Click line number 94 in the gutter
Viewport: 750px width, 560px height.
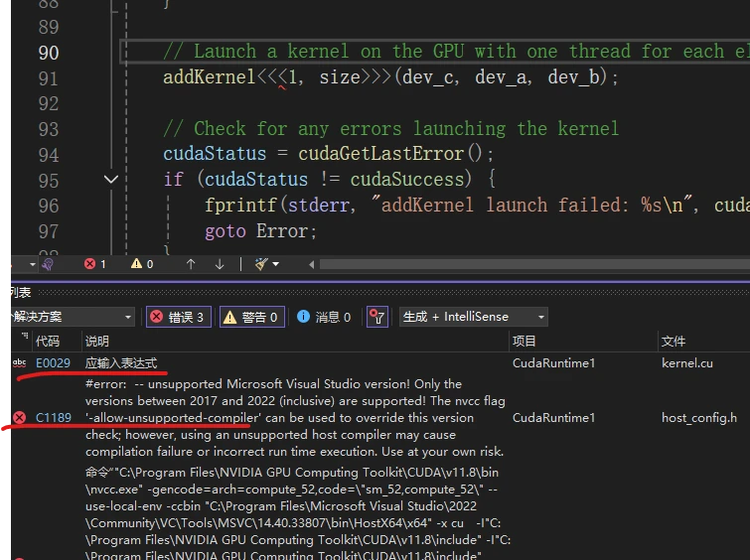point(49,155)
